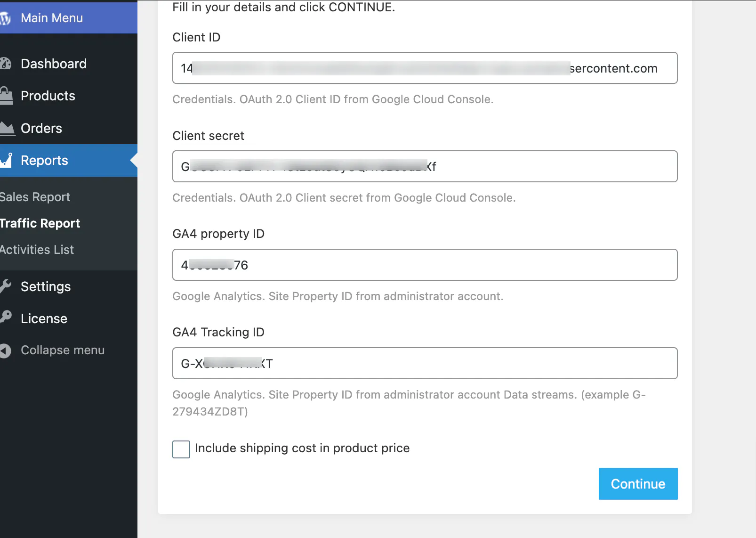Click the WordPress logo icon

pyautogui.click(x=6, y=18)
